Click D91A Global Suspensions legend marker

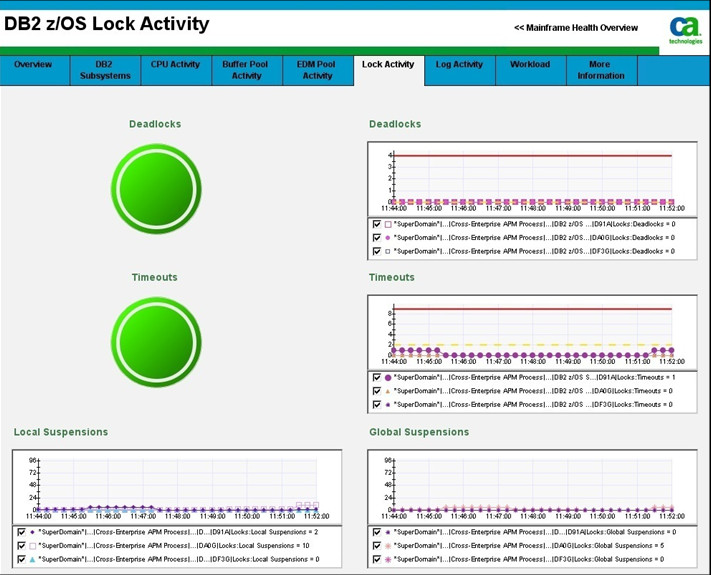(x=388, y=532)
